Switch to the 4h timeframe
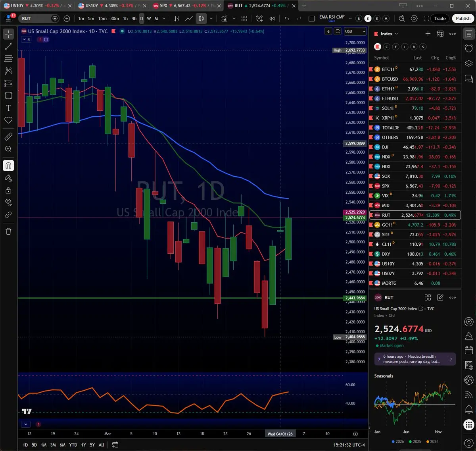Image resolution: width=476 pixels, height=451 pixels. pos(134,19)
